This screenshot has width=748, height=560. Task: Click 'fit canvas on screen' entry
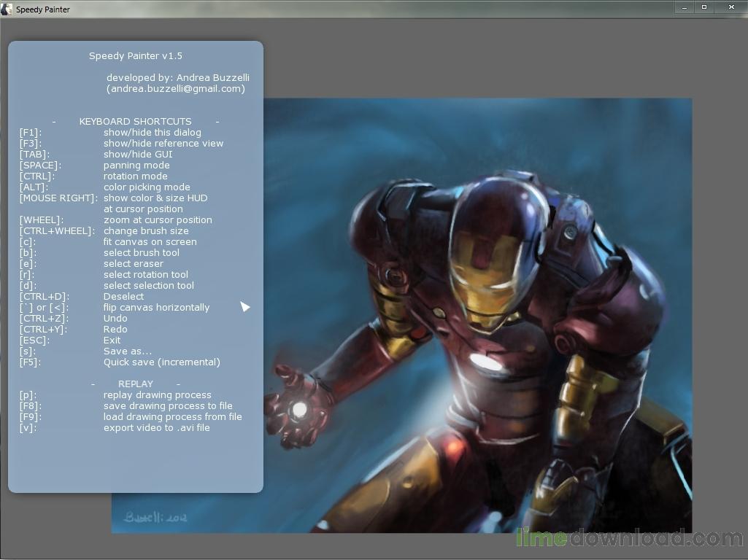(150, 242)
